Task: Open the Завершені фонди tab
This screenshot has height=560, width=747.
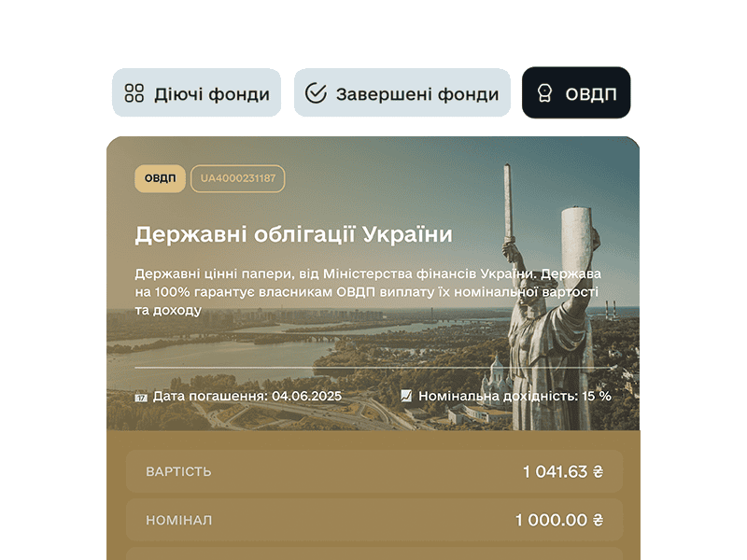Action: point(402,92)
